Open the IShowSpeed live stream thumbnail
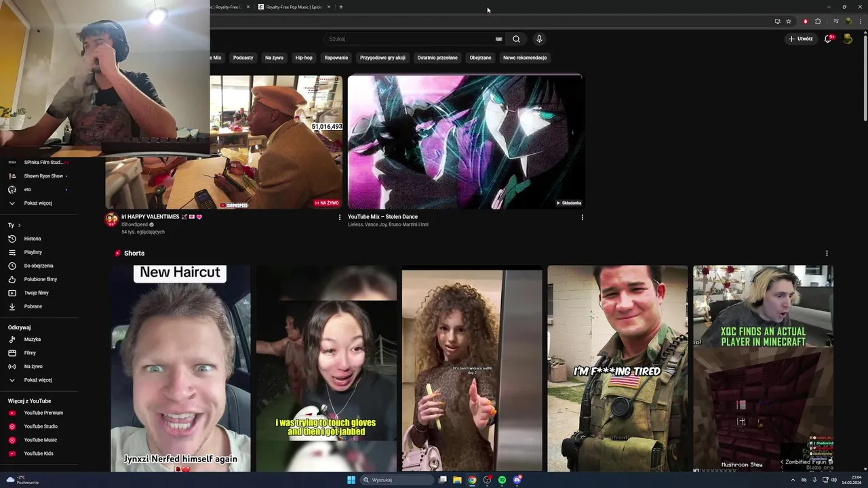Viewport: 868px width, 488px height. (x=275, y=142)
